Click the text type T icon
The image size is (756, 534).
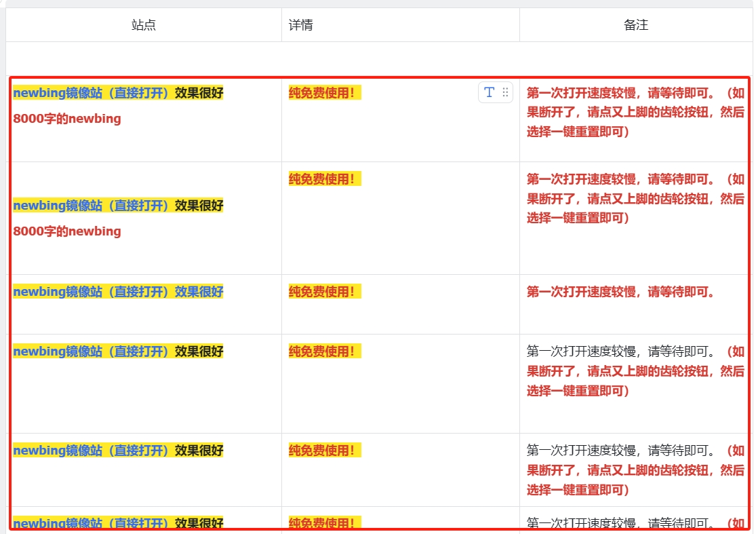coord(489,93)
